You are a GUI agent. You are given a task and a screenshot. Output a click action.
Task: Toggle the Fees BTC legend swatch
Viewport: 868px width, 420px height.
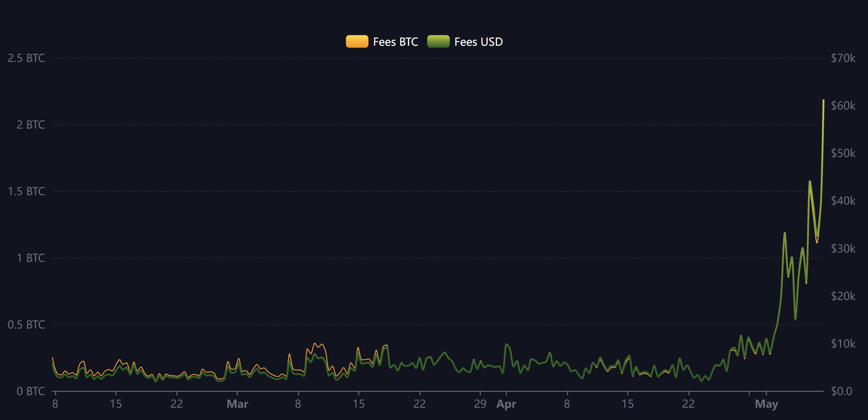pos(357,41)
